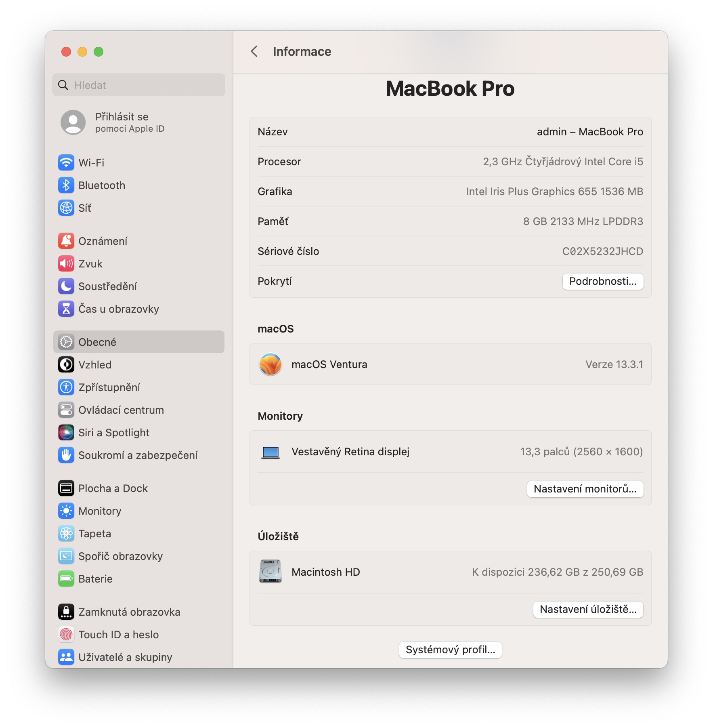This screenshot has width=713, height=728.
Task: Open the Spořič obrazovky icon
Action: (66, 556)
